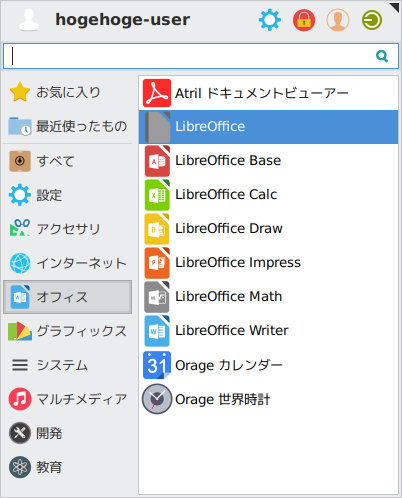Click the システム three-lines icon

tap(20, 365)
